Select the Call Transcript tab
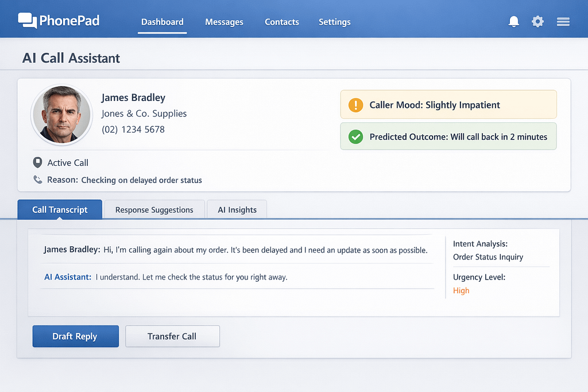 click(60, 209)
